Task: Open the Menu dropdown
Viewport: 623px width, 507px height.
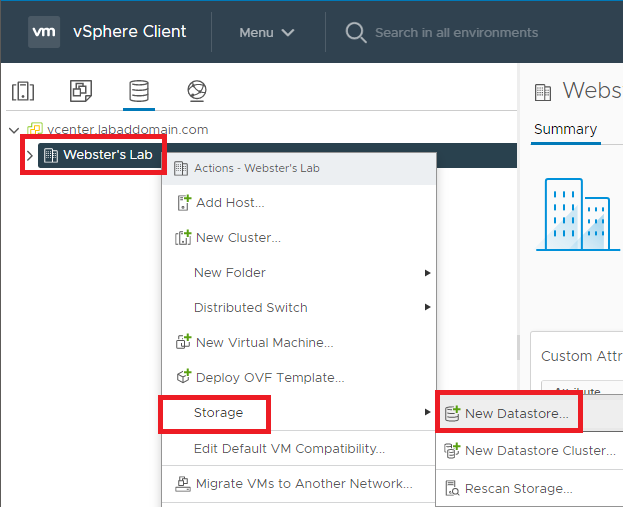Action: click(266, 32)
